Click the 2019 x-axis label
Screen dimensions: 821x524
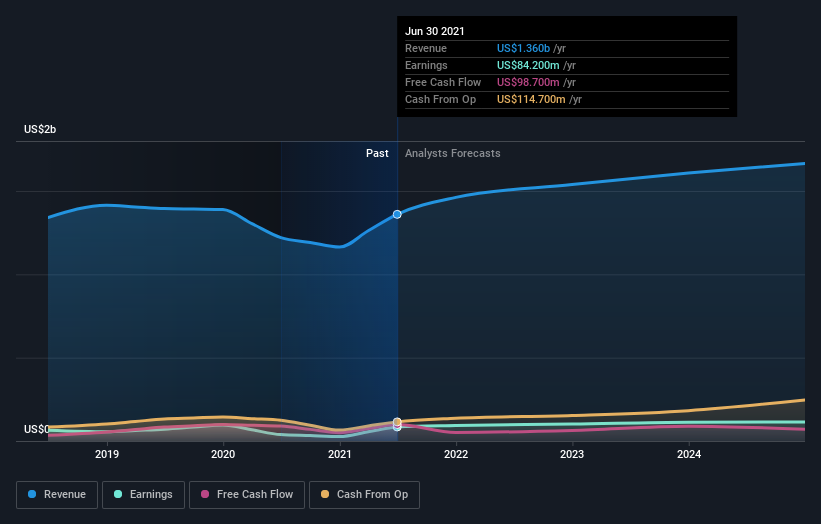coord(107,454)
